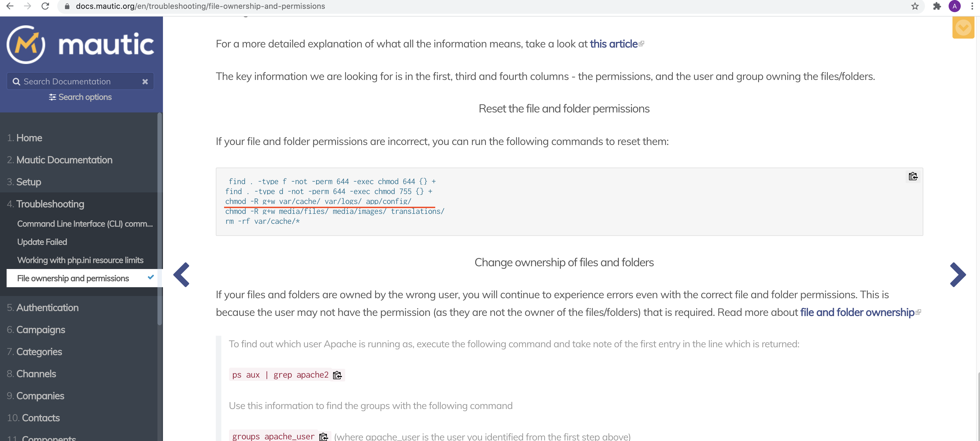The image size is (980, 441).
Task: Click the Mautic logo in the sidebar
Action: point(80,44)
